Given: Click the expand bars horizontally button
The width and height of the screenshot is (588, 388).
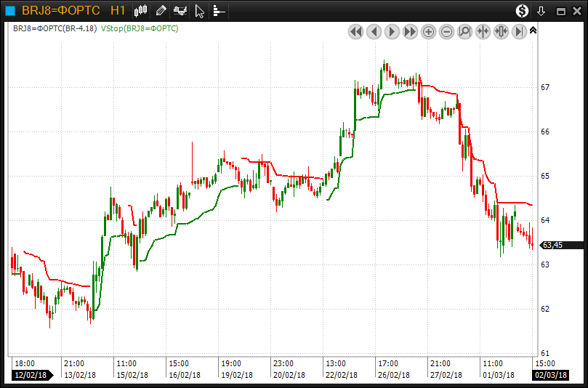Looking at the screenshot, I should coord(501,31).
